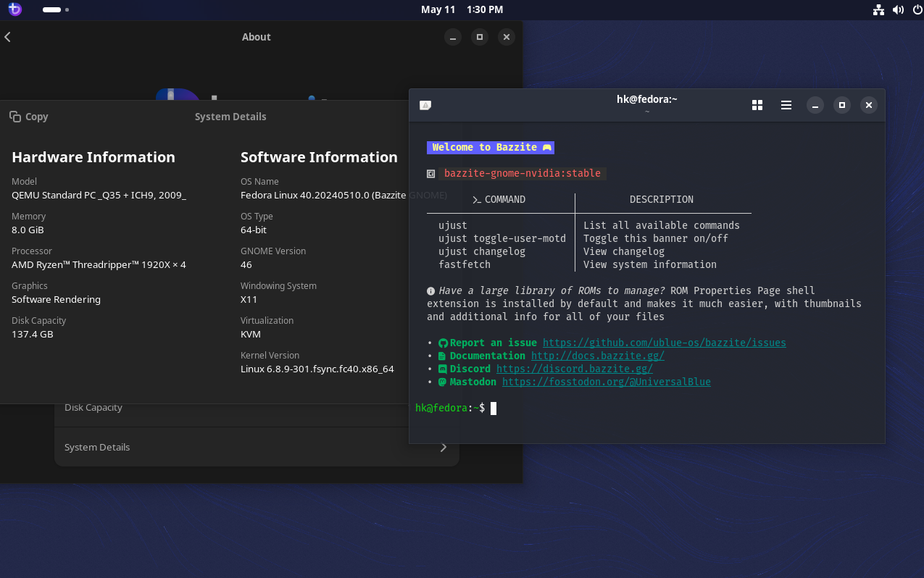Open the clock showing May 11 1:30 PM
This screenshot has width=924, height=578.
[462, 10]
